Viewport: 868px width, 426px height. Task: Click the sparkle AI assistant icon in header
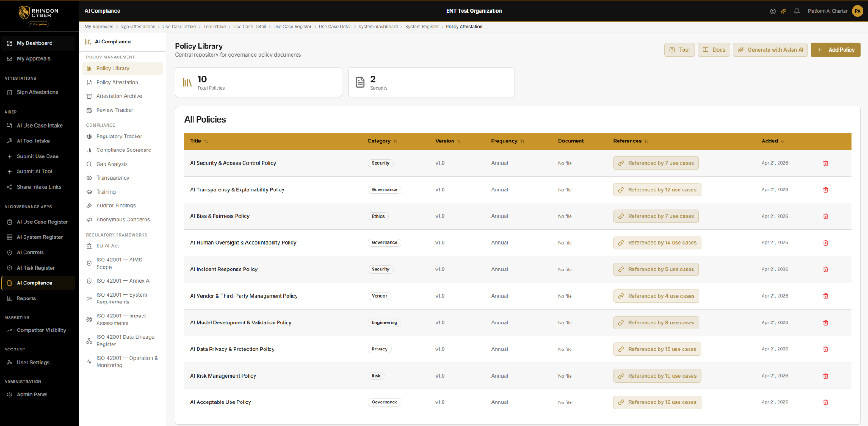tap(783, 11)
